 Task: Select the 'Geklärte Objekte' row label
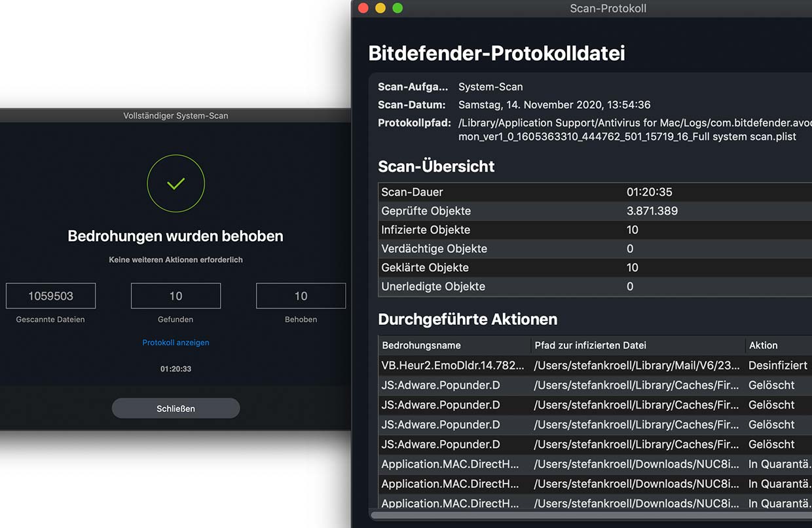(425, 267)
